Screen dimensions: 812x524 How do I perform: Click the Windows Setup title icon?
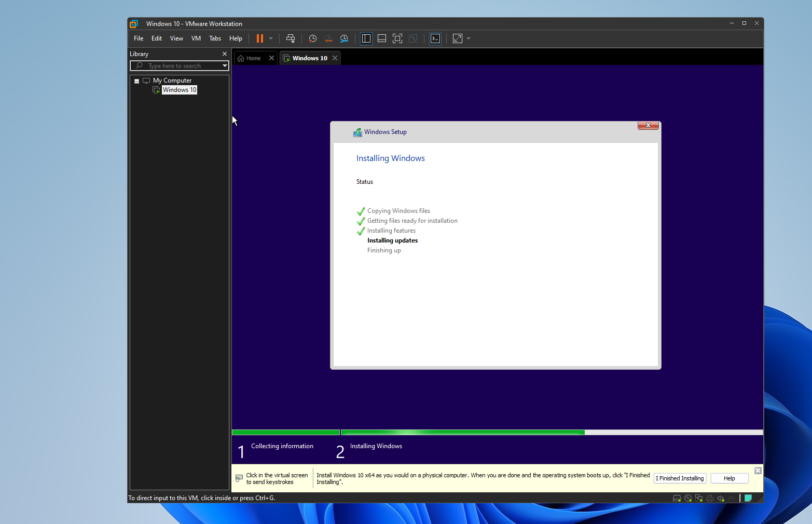pos(357,132)
